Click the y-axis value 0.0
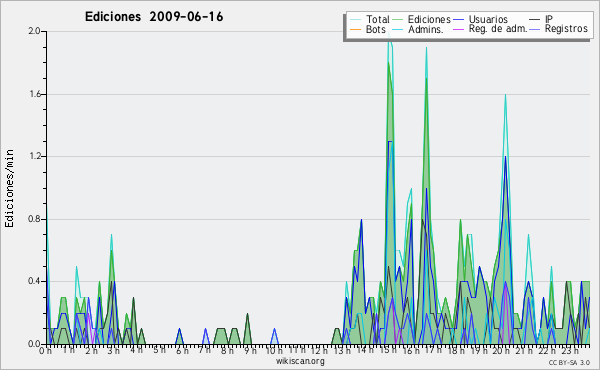Screen dimensions: 600x370 34,344
